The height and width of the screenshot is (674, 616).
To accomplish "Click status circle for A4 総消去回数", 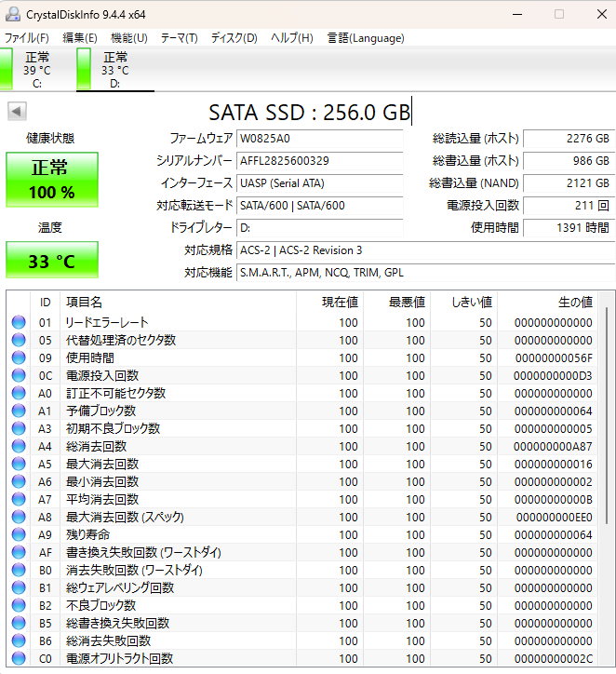I will tap(19, 446).
